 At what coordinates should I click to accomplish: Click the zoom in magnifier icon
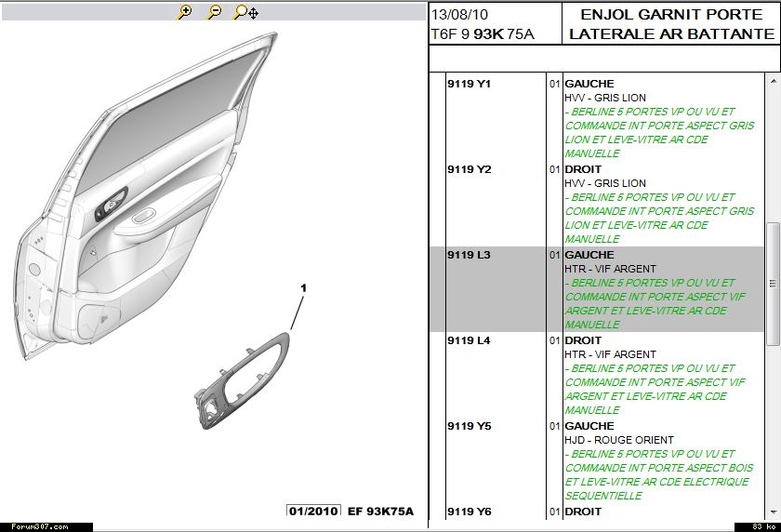(x=185, y=12)
